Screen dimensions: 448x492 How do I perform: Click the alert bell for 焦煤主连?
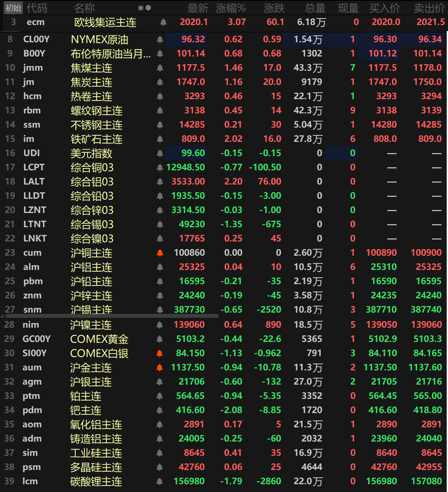[160, 68]
